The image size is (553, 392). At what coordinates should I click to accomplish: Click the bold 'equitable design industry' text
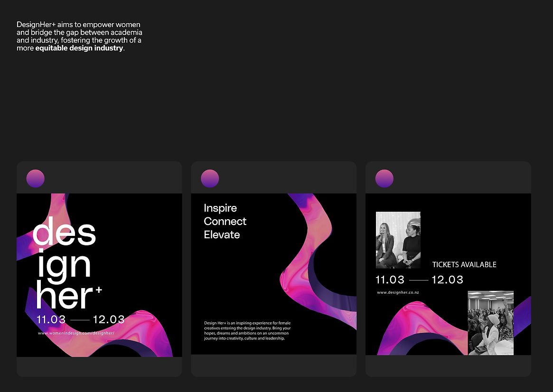[79, 48]
